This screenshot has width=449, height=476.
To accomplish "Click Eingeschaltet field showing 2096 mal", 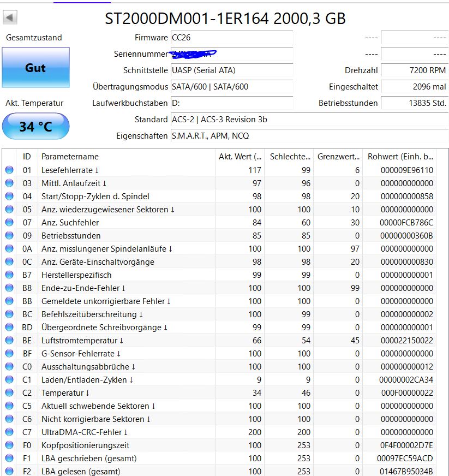I will [415, 86].
